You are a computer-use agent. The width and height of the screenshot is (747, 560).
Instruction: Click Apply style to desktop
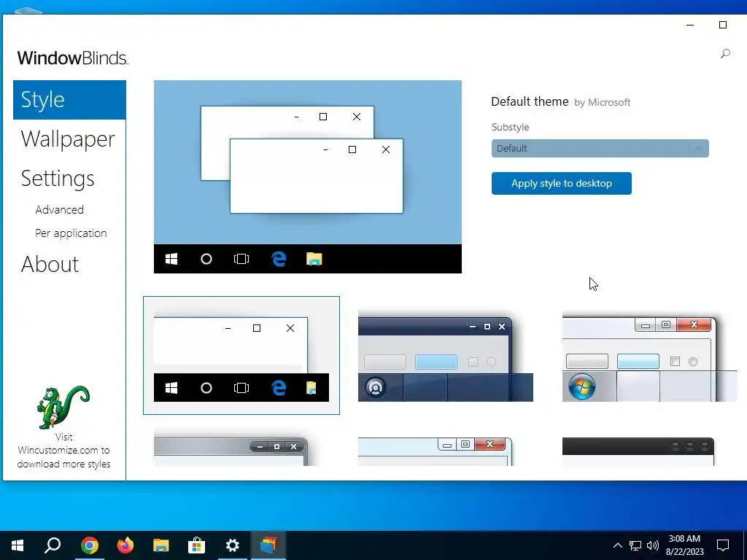(561, 183)
